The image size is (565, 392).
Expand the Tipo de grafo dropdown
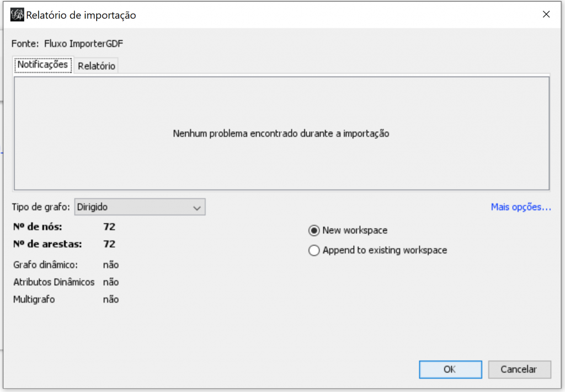tap(140, 207)
